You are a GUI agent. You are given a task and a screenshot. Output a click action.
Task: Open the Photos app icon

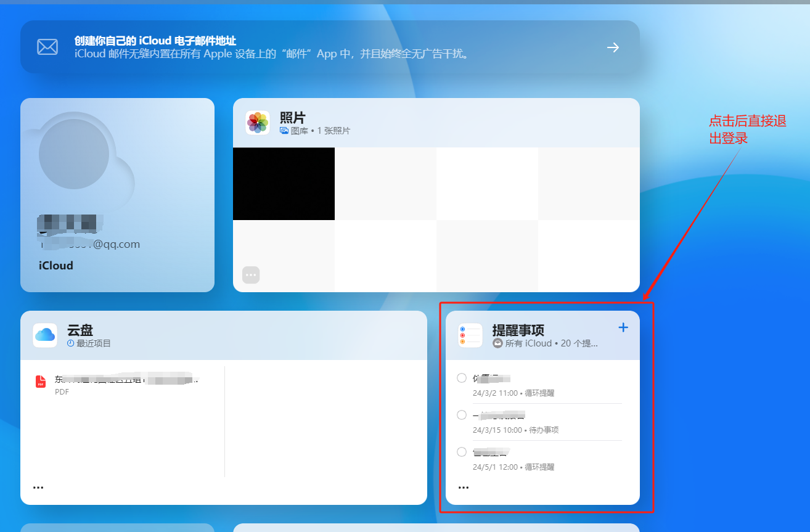pos(258,123)
